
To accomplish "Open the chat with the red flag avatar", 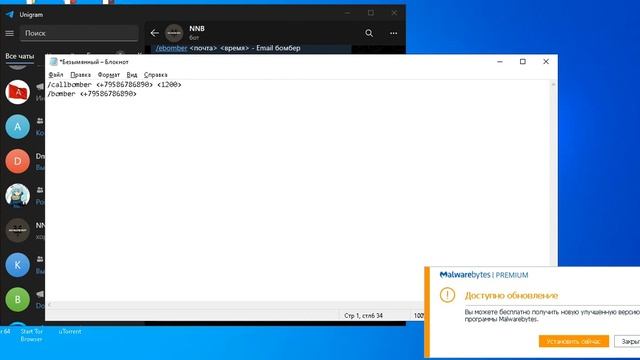I will point(18,92).
